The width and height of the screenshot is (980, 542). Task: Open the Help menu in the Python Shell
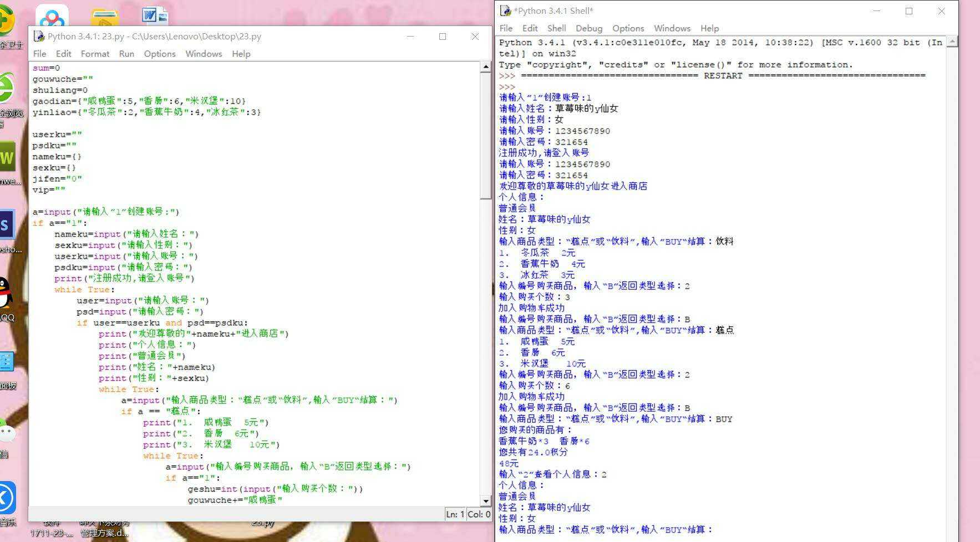[x=709, y=28]
